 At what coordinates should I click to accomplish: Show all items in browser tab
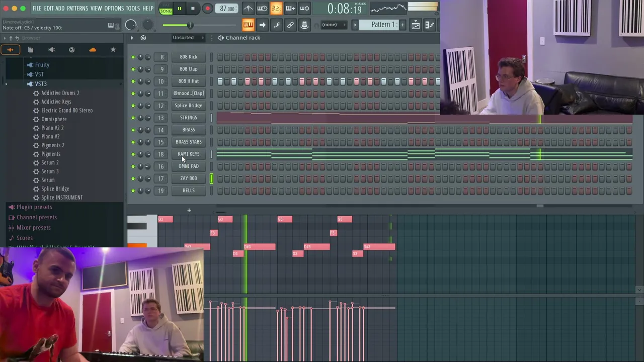pos(10,50)
